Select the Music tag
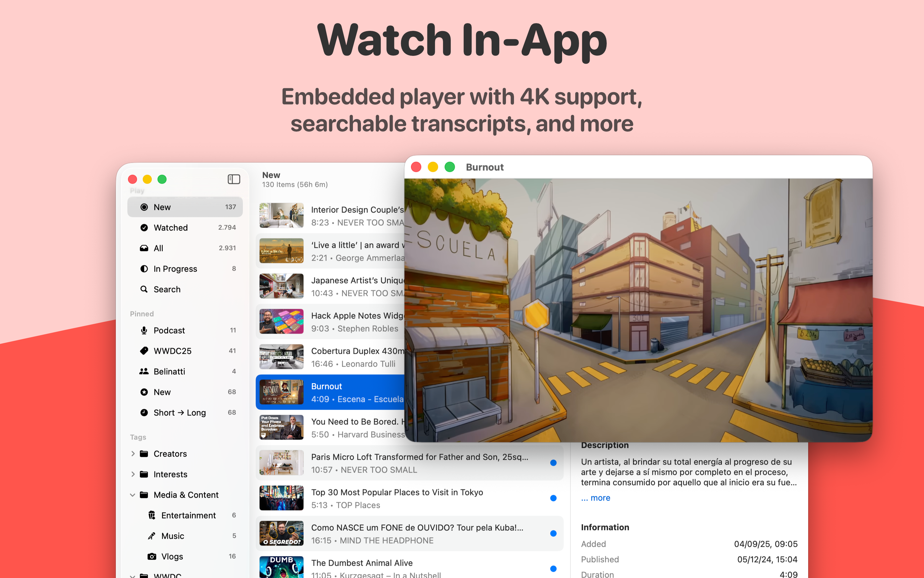 click(185, 536)
